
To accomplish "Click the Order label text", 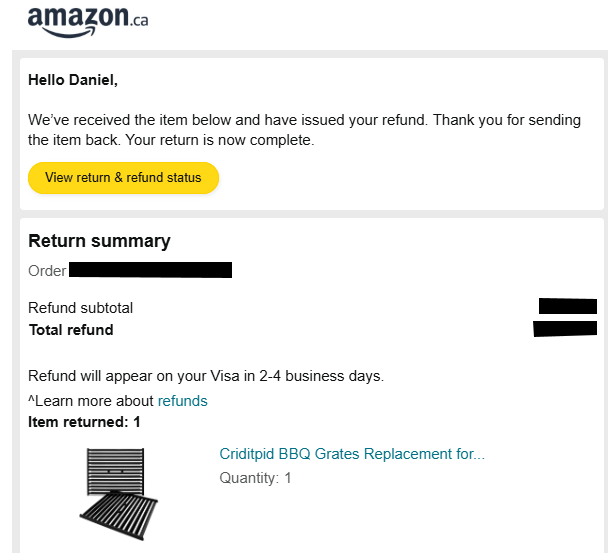I will [47, 271].
